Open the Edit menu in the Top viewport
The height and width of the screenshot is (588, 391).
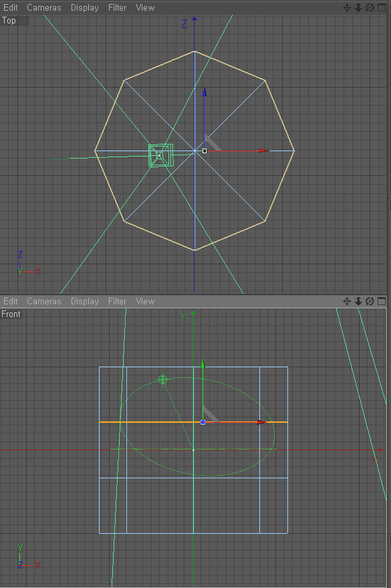11,7
